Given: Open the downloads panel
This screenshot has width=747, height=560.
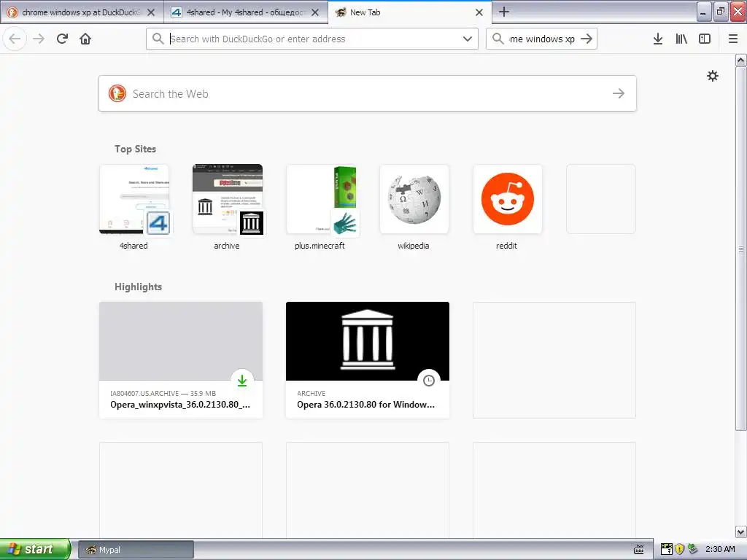Looking at the screenshot, I should point(658,39).
